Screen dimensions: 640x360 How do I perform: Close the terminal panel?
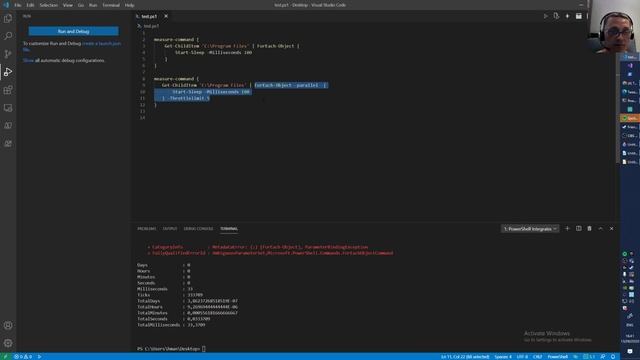point(611,229)
